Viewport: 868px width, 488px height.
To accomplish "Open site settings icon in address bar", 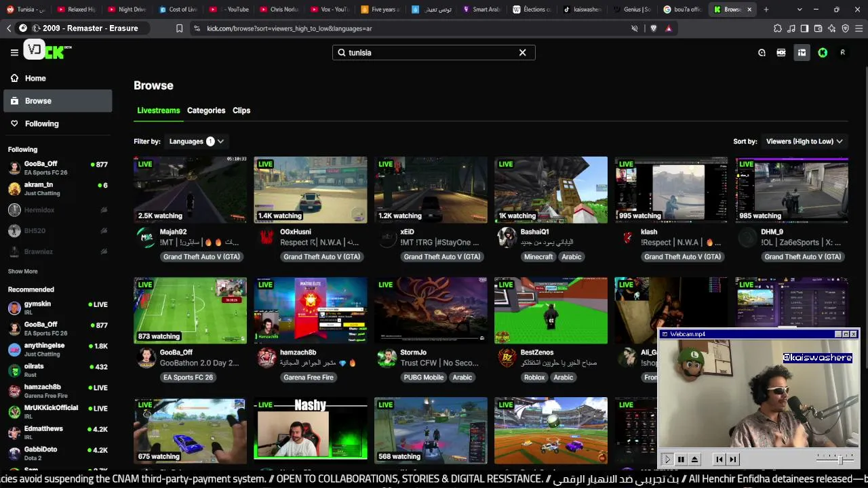I will (197, 28).
